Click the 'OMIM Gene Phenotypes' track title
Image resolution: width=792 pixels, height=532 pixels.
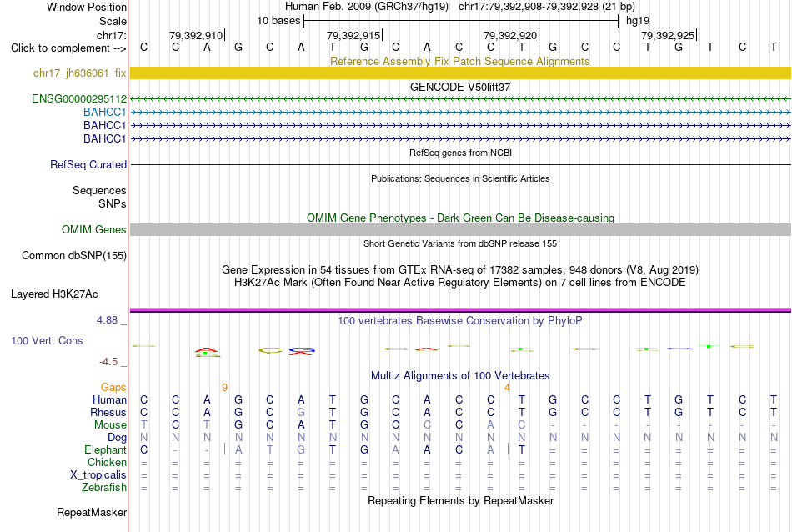460,218
